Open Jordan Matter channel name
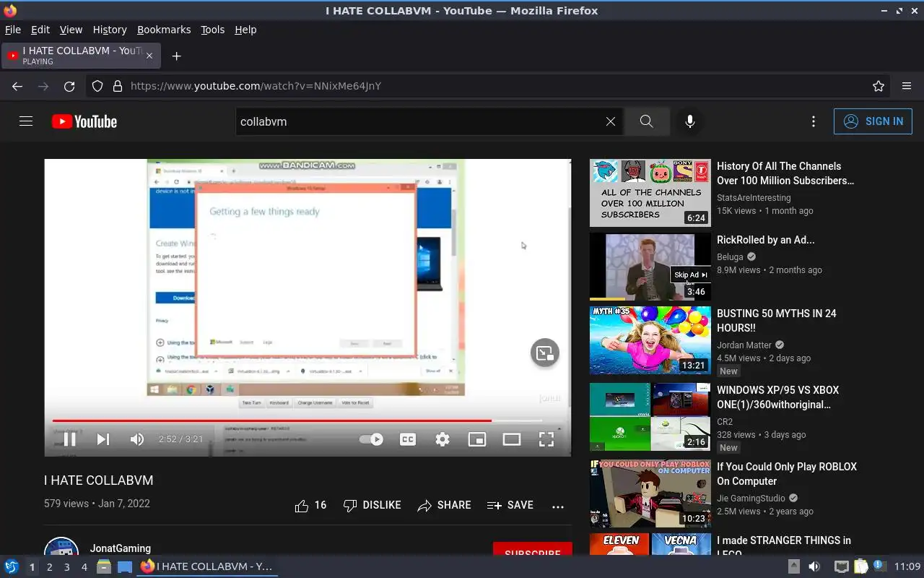The height and width of the screenshot is (578, 924). click(744, 345)
